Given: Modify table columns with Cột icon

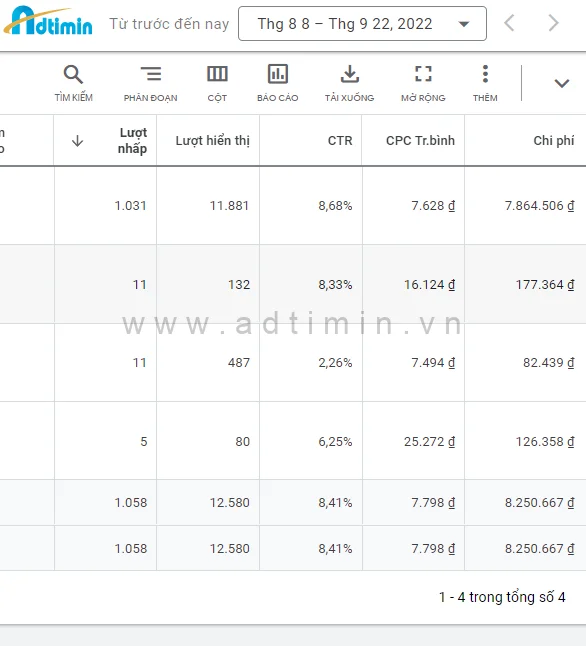Looking at the screenshot, I should 217,83.
